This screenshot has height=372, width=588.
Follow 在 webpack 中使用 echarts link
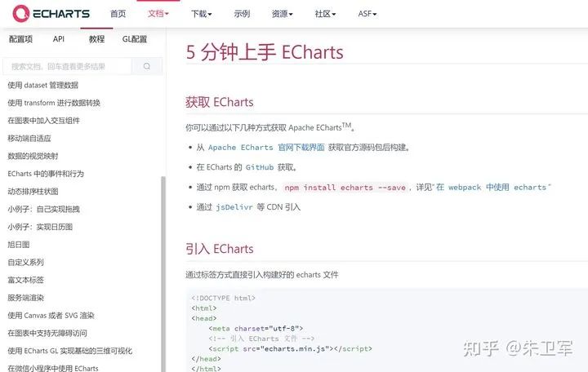click(x=492, y=188)
